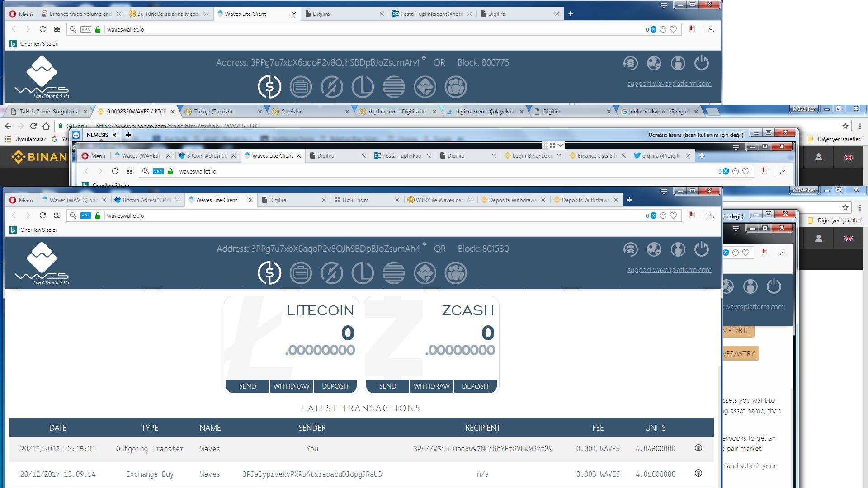Click Uygulamalar apps shortcut in Chrome
This screenshot has height=488, width=868.
[x=25, y=139]
